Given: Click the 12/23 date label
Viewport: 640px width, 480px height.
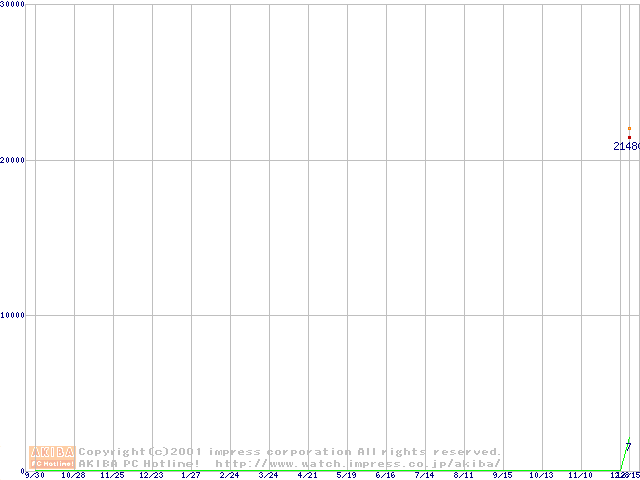Looking at the screenshot, I should pos(151,475).
